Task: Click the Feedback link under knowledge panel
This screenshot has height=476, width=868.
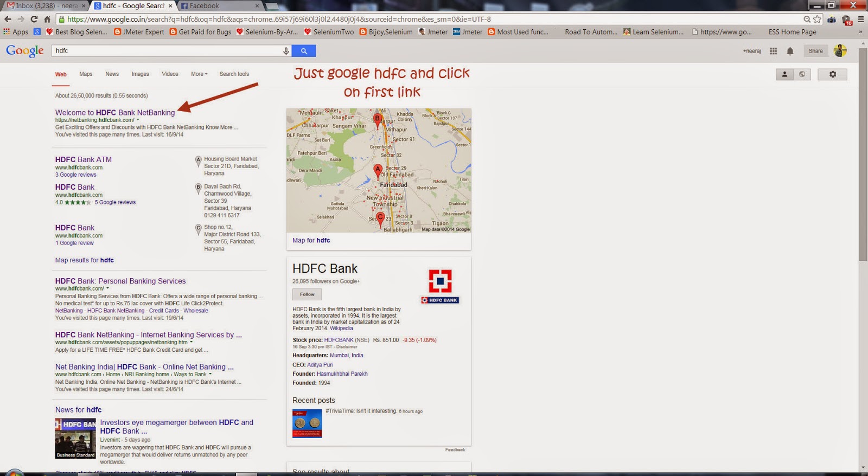Action: pyautogui.click(x=455, y=450)
